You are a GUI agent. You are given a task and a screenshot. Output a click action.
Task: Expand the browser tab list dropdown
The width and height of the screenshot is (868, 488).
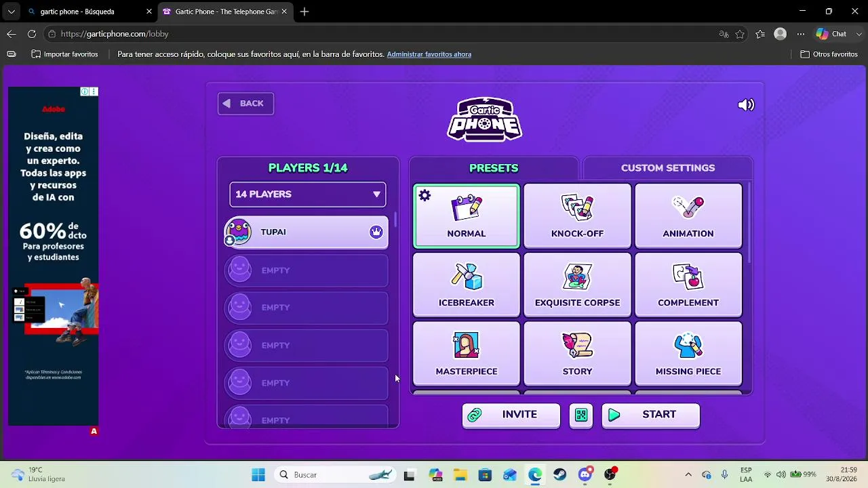coord(11,12)
